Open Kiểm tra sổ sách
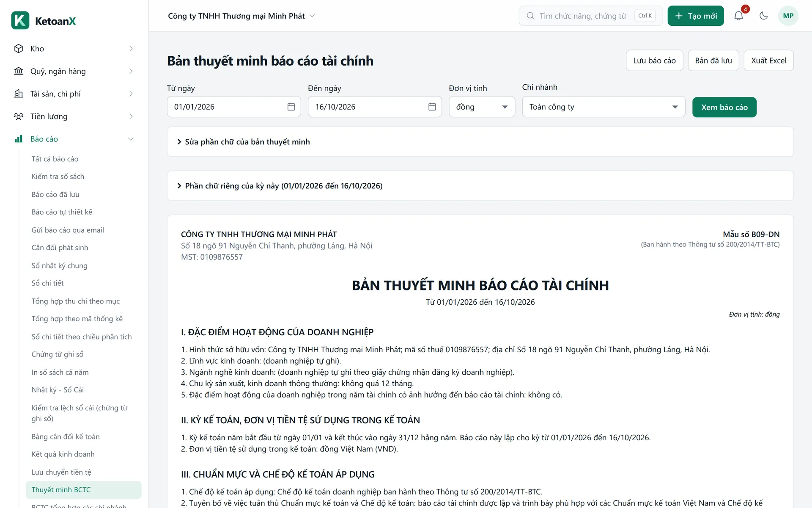Screen dimensions: 812x508 point(58,177)
